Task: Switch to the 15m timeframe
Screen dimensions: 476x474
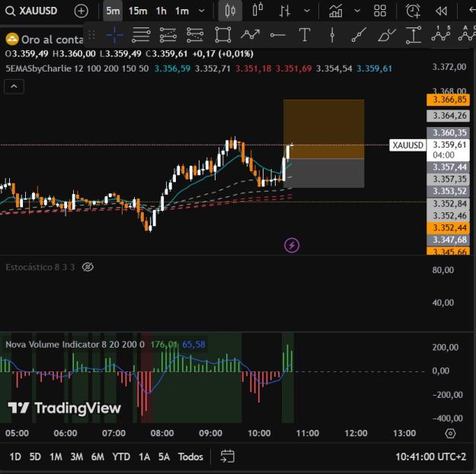Action: [138, 11]
